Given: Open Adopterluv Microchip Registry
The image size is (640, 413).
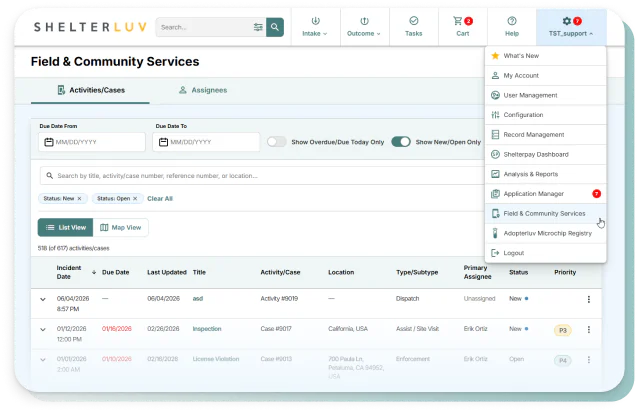Looking at the screenshot, I should click(545, 233).
